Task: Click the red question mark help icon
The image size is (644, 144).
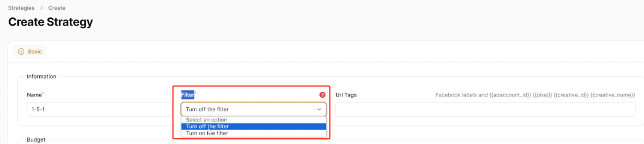Action: tap(322, 95)
